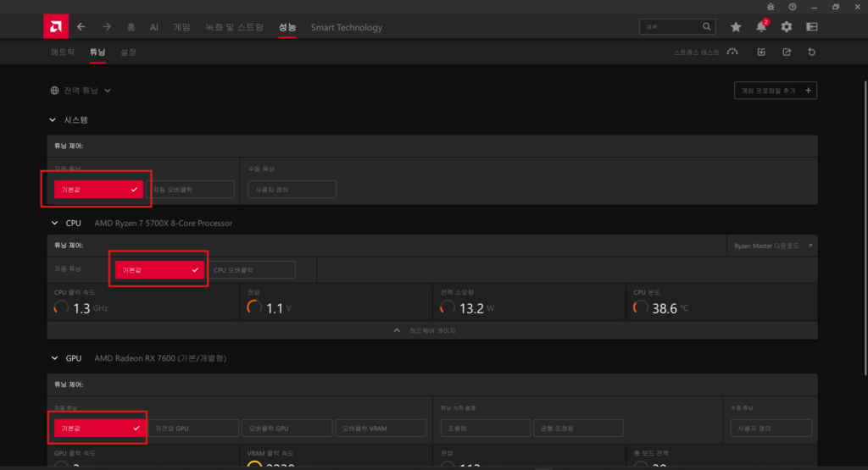This screenshot has width=868, height=470.
Task: Open the 게임 tab
Action: click(x=181, y=27)
